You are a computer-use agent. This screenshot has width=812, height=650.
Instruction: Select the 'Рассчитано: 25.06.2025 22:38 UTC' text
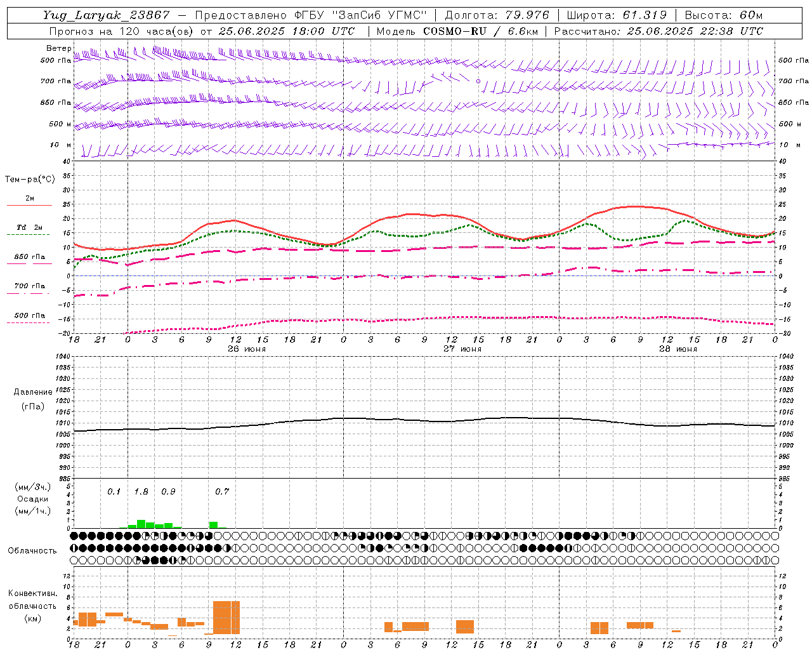point(658,31)
